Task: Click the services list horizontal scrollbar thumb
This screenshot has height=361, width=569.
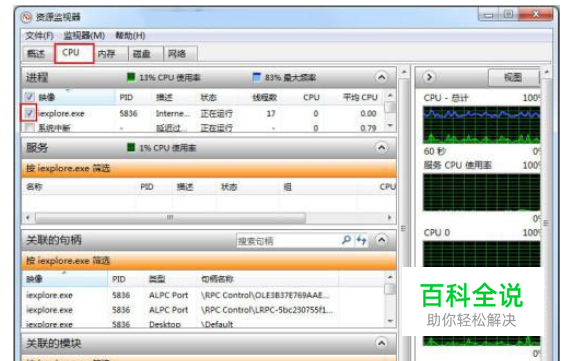Action: point(170,218)
